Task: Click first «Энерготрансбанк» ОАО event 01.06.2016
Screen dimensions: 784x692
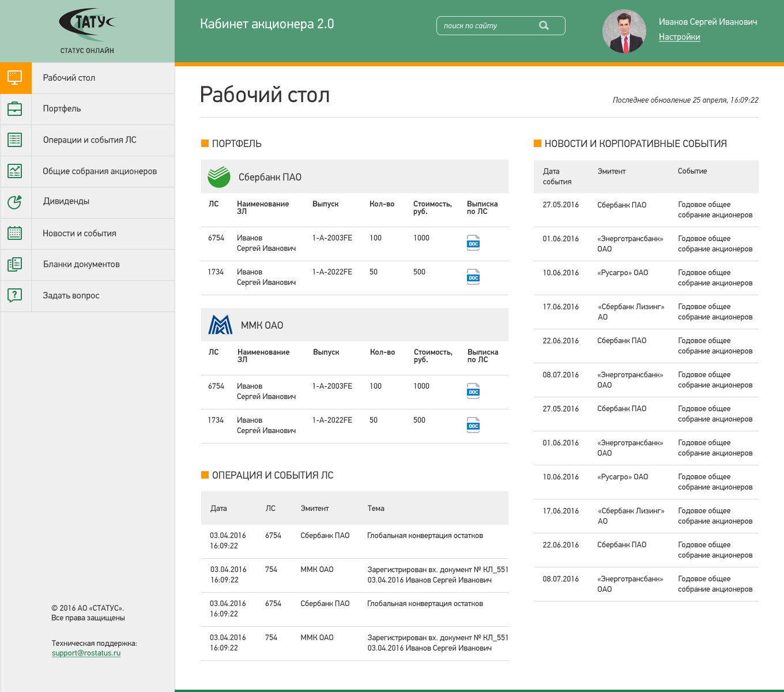Action: coord(646,244)
